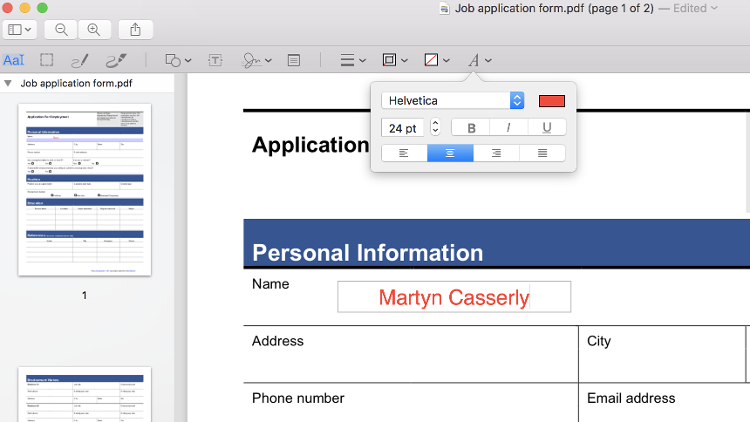750x422 pixels.
Task: Add a Note annotation
Action: [x=294, y=60]
